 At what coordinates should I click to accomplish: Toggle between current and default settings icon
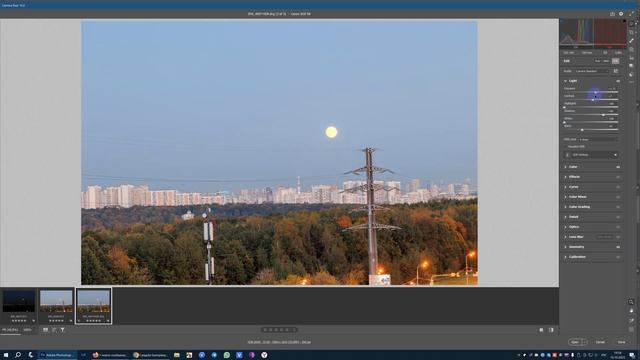pos(551,330)
